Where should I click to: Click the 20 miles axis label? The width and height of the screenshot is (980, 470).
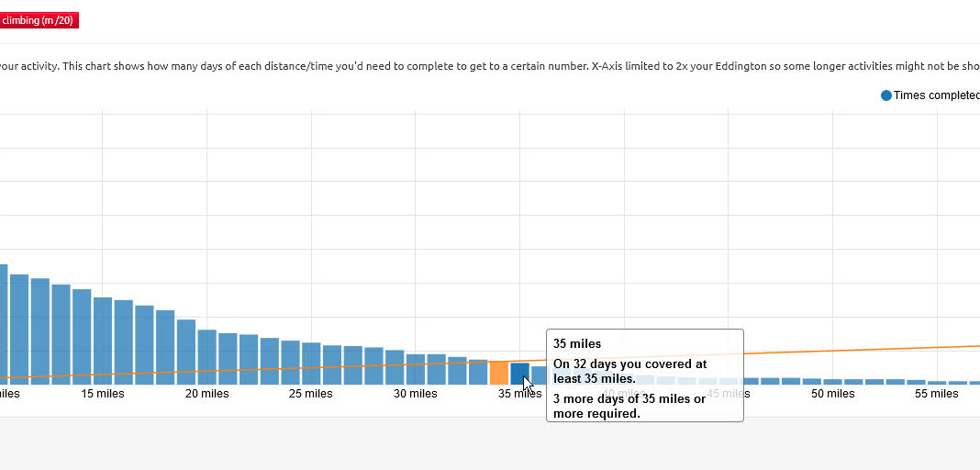207,394
